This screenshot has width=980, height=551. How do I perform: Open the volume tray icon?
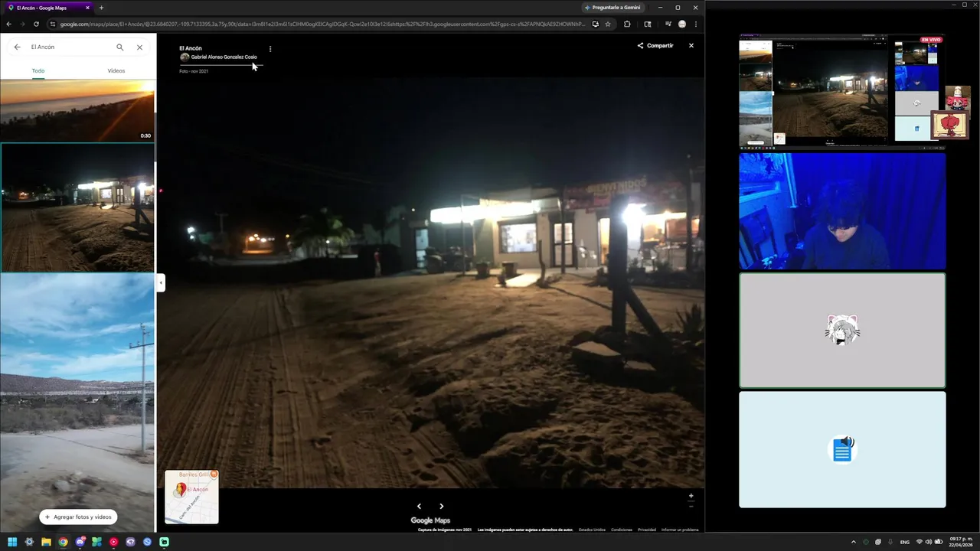(x=929, y=542)
